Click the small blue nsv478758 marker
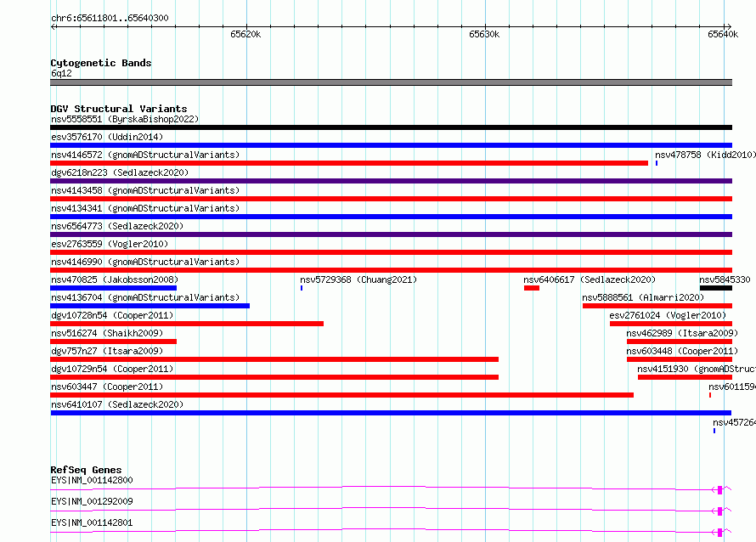 pyautogui.click(x=657, y=163)
